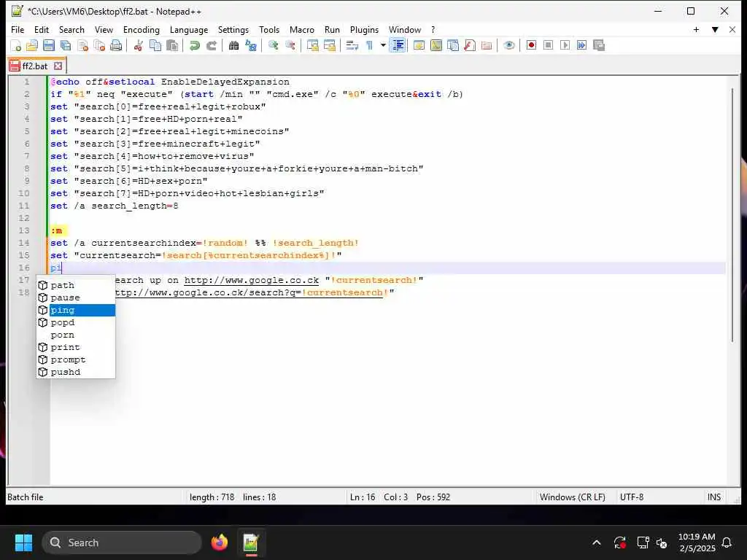747x560 pixels.
Task: Click the http://www.google.co.ck link on line 17
Action: click(252, 280)
